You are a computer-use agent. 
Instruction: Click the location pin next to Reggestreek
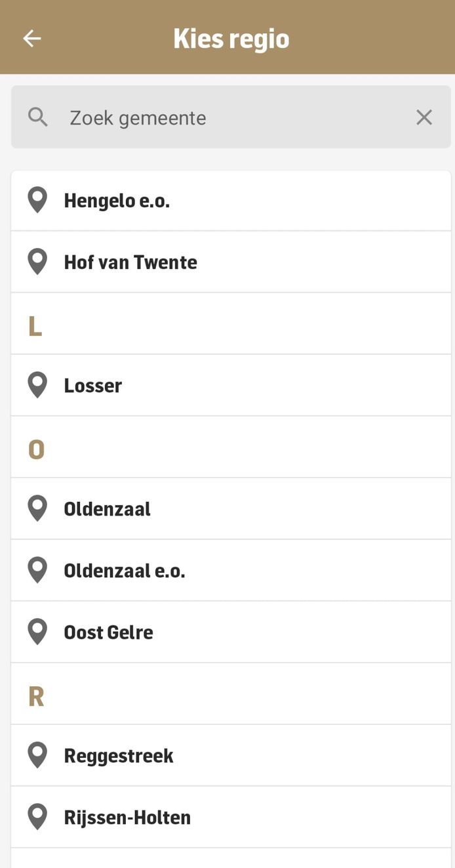pyautogui.click(x=37, y=755)
